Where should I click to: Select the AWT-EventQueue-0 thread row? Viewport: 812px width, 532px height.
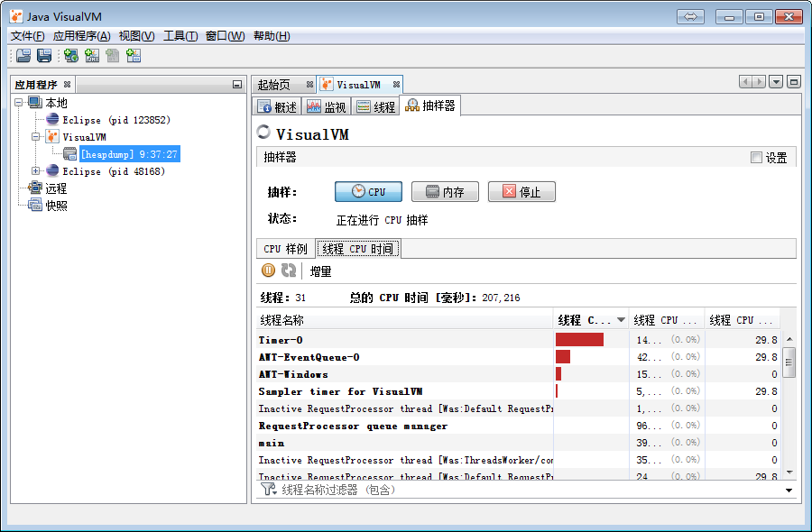pos(518,357)
